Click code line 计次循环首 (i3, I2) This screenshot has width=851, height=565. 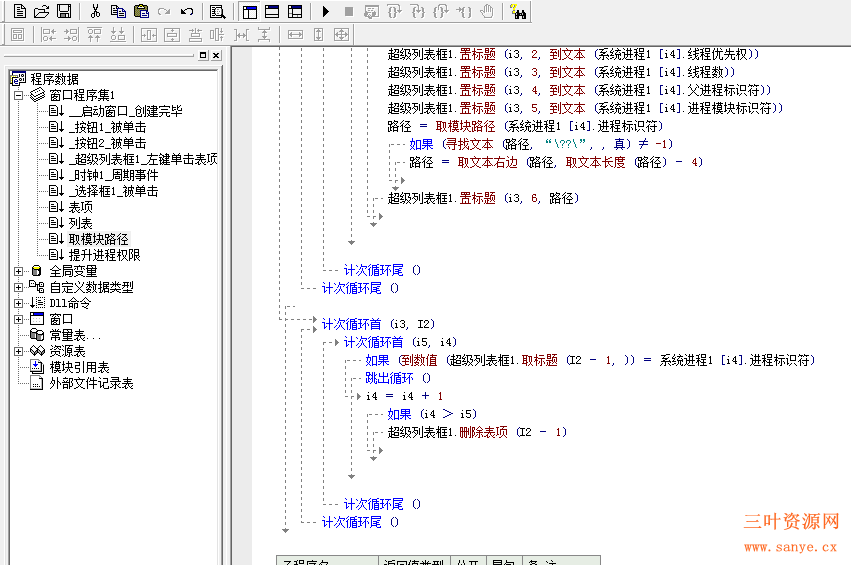coord(378,325)
